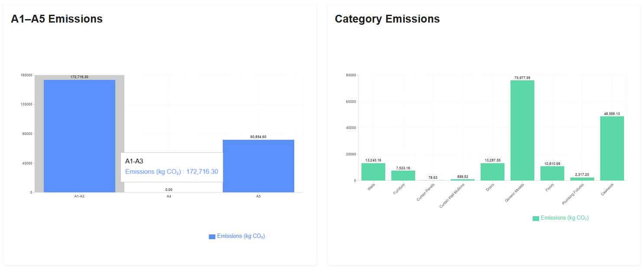Select the A1–A5 Emissions chart title
644x270 pixels.
[56, 19]
